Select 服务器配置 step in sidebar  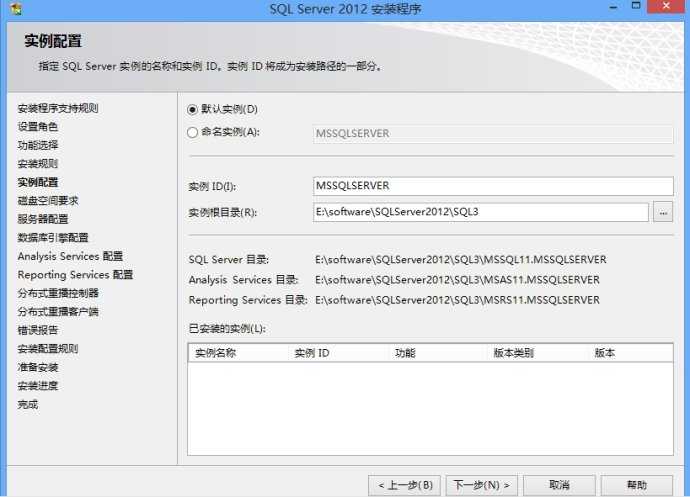click(43, 219)
